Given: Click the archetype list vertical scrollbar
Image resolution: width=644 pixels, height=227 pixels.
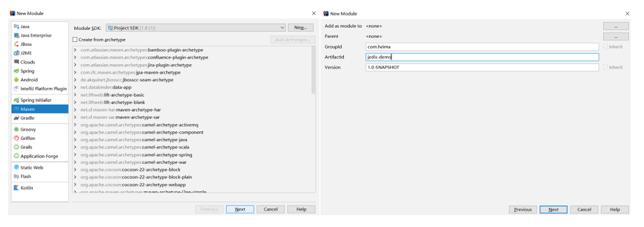Looking at the screenshot, I should [x=313, y=69].
